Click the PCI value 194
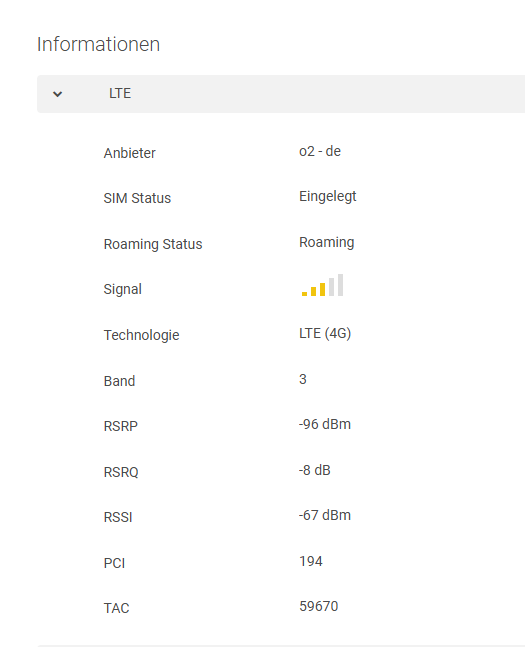The image size is (525, 647). [x=311, y=561]
